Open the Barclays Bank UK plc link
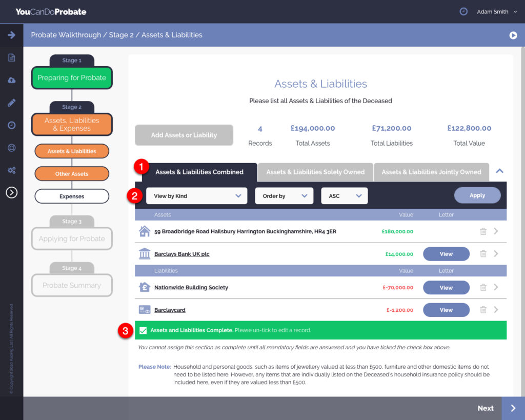Viewport: 525px width, 420px height. point(181,254)
